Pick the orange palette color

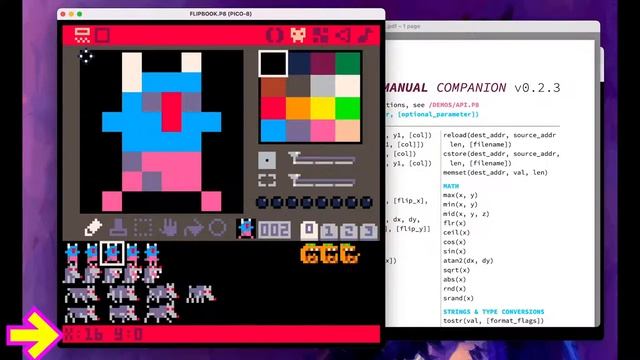pos(298,108)
